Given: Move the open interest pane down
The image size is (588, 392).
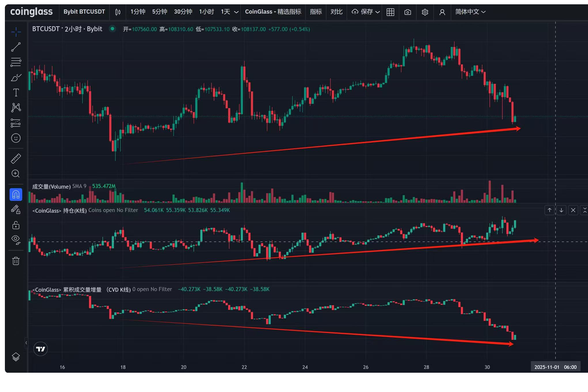Looking at the screenshot, I should tap(561, 210).
